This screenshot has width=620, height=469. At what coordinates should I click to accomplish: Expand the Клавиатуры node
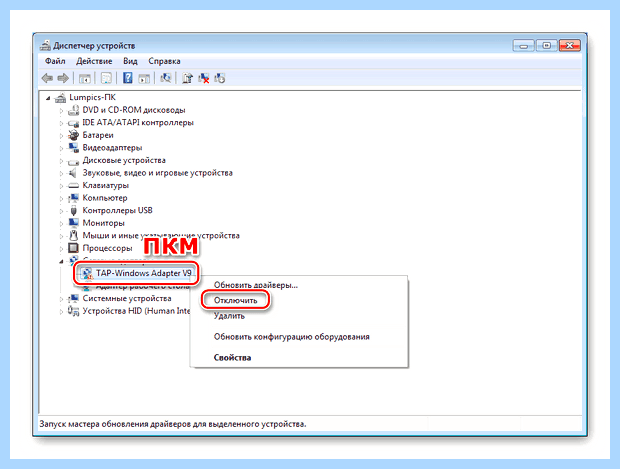(x=61, y=186)
